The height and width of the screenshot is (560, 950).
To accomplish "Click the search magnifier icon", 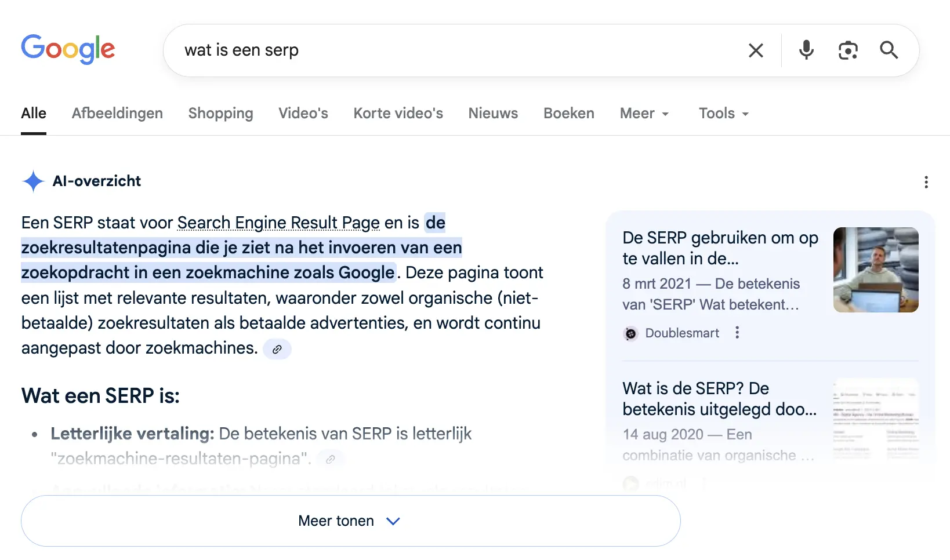I will click(889, 50).
